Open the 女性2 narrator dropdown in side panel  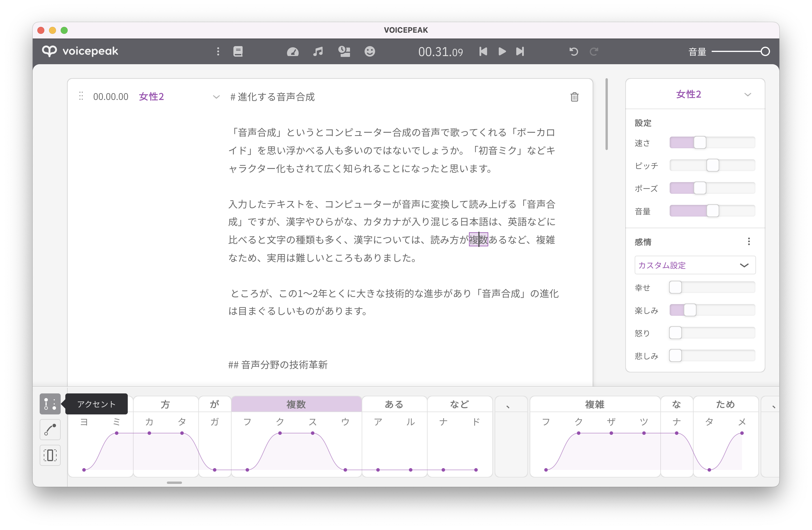(748, 95)
